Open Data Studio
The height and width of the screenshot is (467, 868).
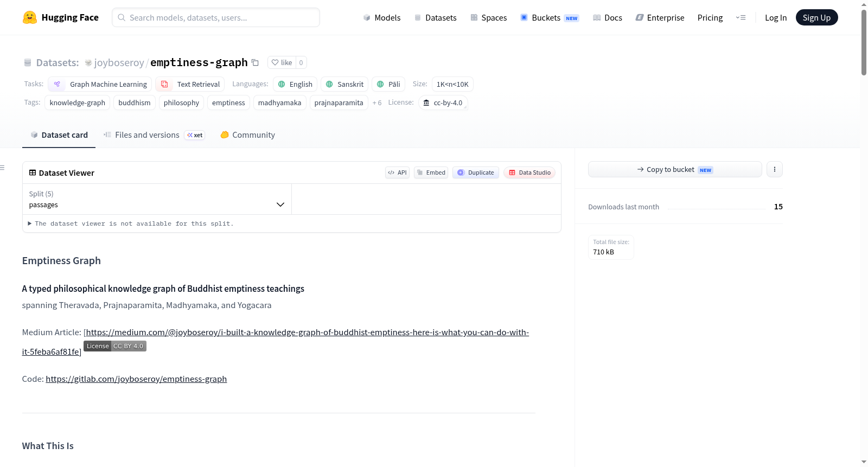tap(529, 172)
